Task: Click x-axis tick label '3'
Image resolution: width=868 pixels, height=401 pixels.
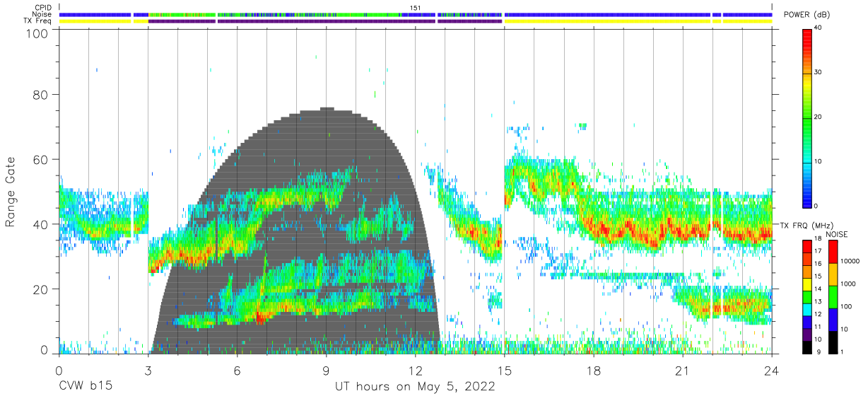Action: point(148,371)
